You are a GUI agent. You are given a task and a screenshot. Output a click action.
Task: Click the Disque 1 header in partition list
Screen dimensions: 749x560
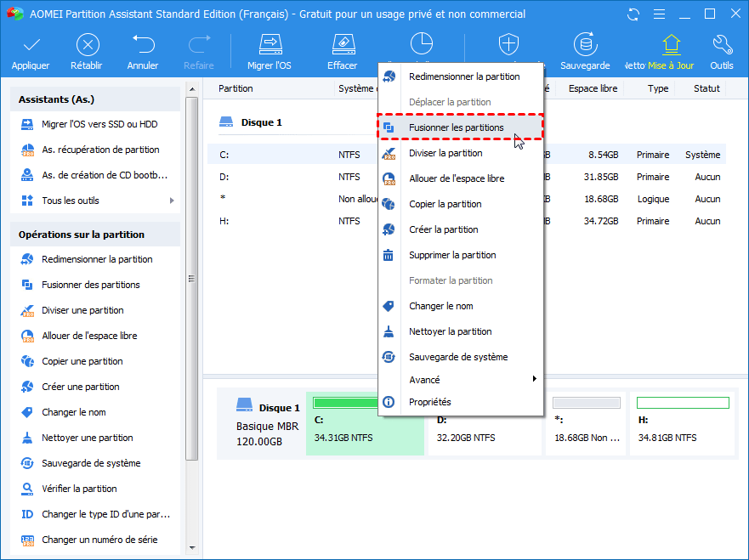[x=251, y=122]
